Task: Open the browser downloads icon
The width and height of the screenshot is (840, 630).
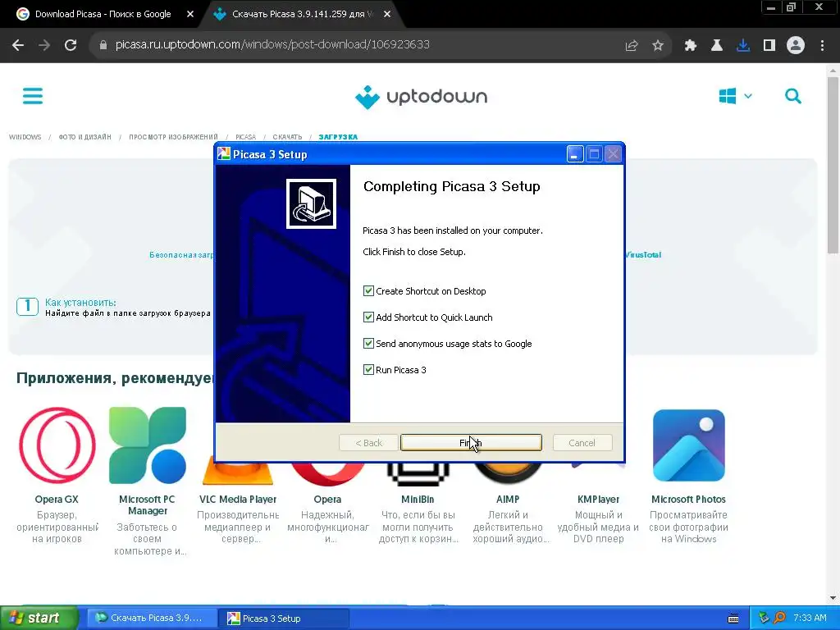Action: pos(743,46)
